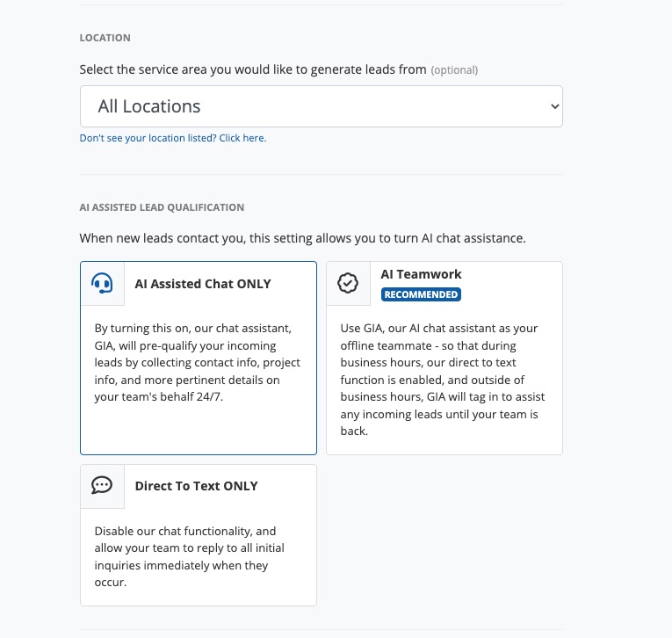Click the AI ASSISTED LEAD QUALIFICATION heading
Screen dimensions: 672x638
coord(162,207)
